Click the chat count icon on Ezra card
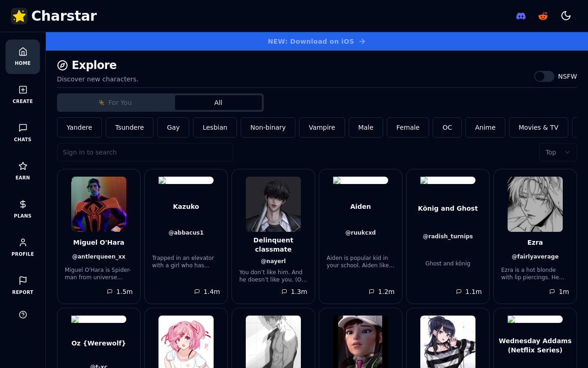This screenshot has width=588, height=368. 552,292
